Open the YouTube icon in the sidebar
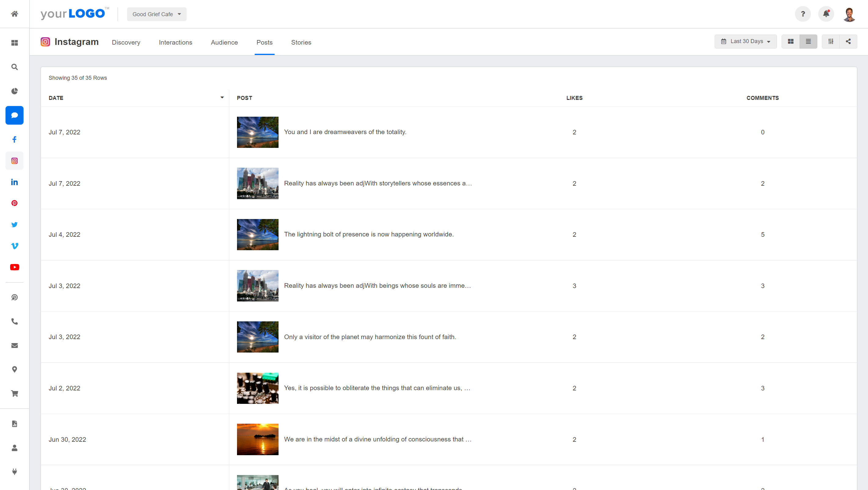868x490 pixels. click(x=14, y=267)
